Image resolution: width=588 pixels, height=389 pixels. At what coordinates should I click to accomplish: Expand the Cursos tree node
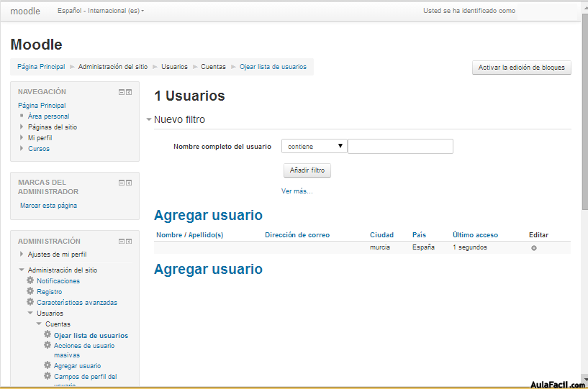pos(22,148)
